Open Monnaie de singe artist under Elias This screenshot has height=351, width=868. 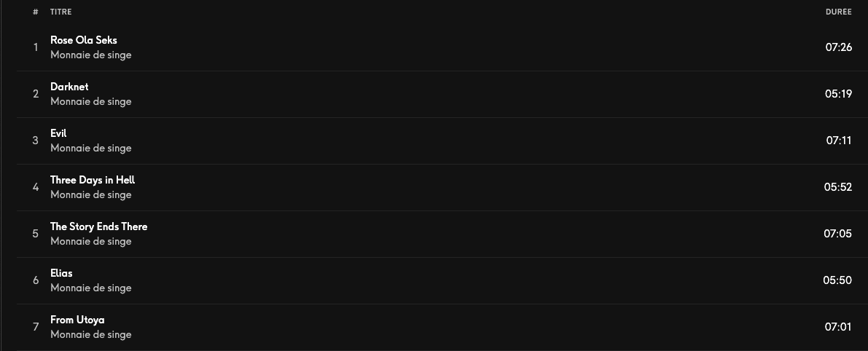tap(91, 288)
